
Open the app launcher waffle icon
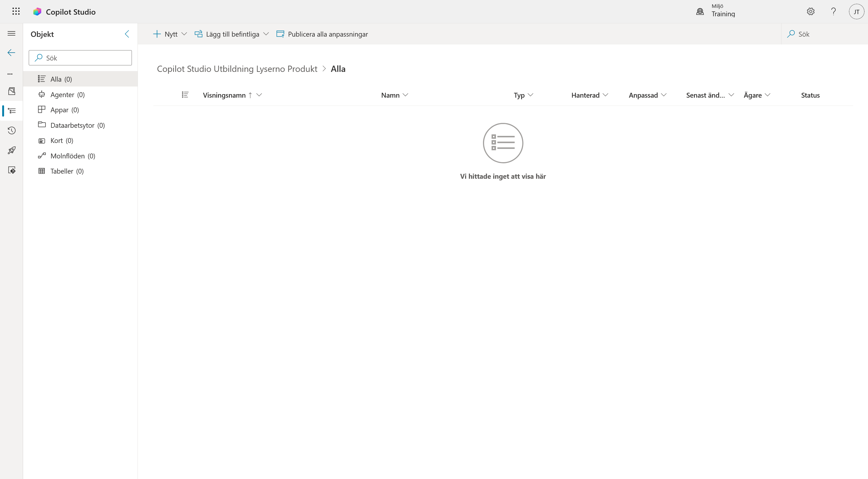tap(16, 11)
